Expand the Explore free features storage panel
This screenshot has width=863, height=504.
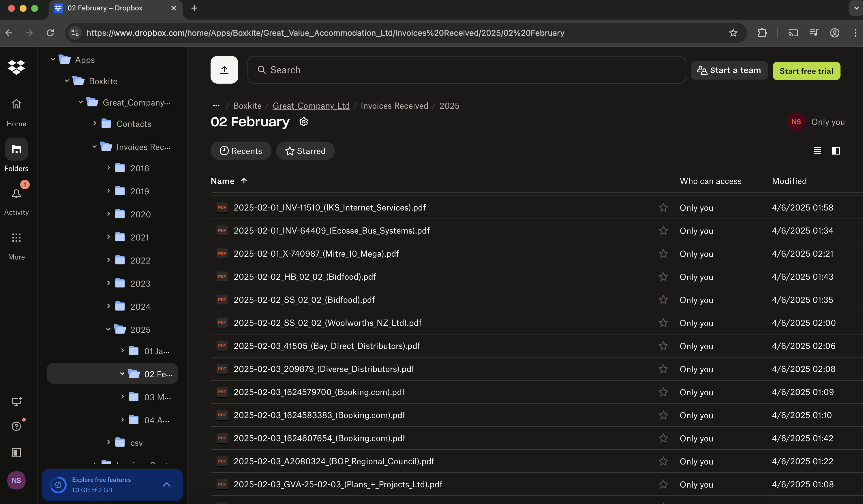tap(166, 484)
